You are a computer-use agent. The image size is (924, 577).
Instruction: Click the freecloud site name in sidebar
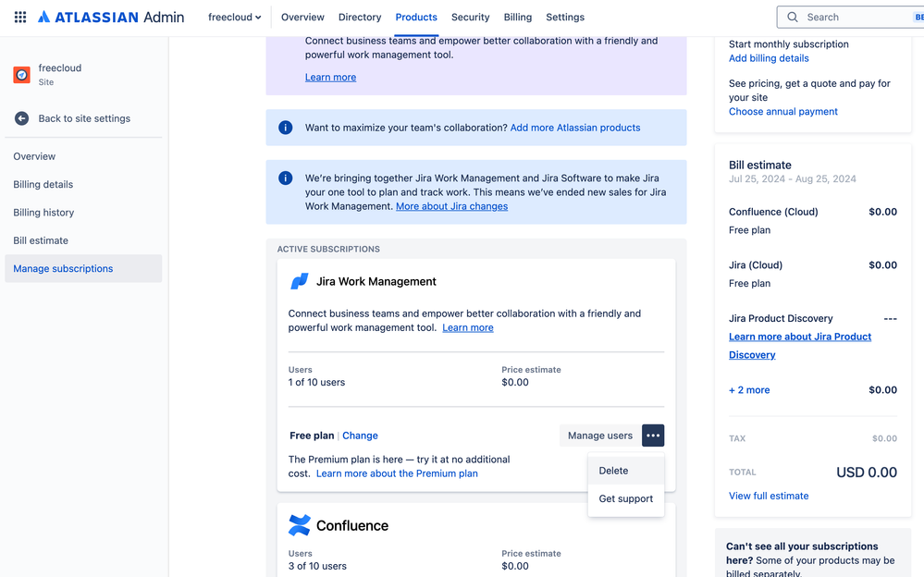pyautogui.click(x=59, y=68)
